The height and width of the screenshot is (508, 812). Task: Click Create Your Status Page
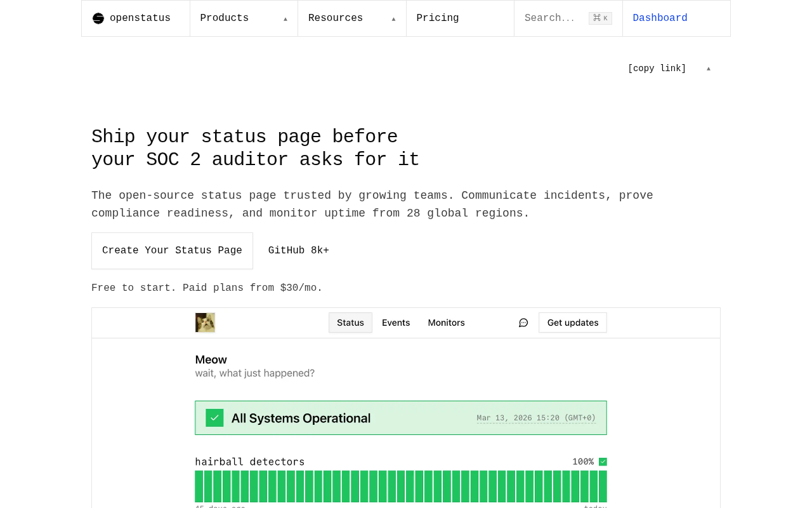coord(172,251)
